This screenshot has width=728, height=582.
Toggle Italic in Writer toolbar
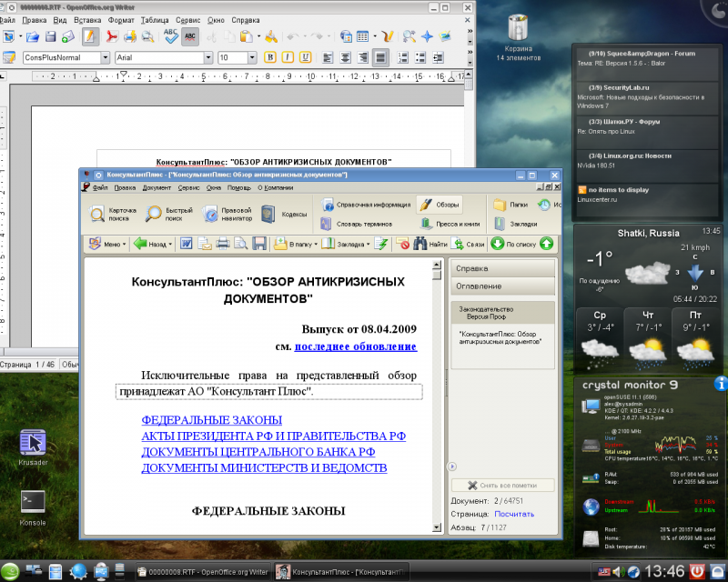[288, 57]
